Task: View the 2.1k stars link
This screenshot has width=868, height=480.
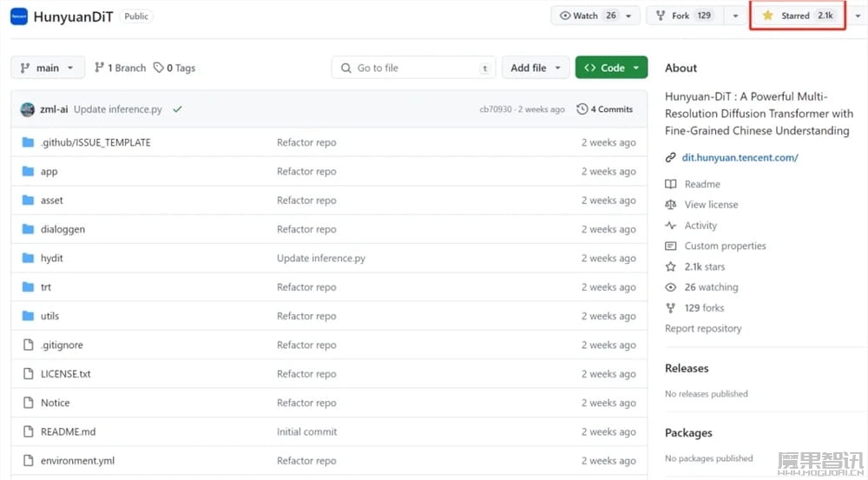Action: pyautogui.click(x=704, y=266)
